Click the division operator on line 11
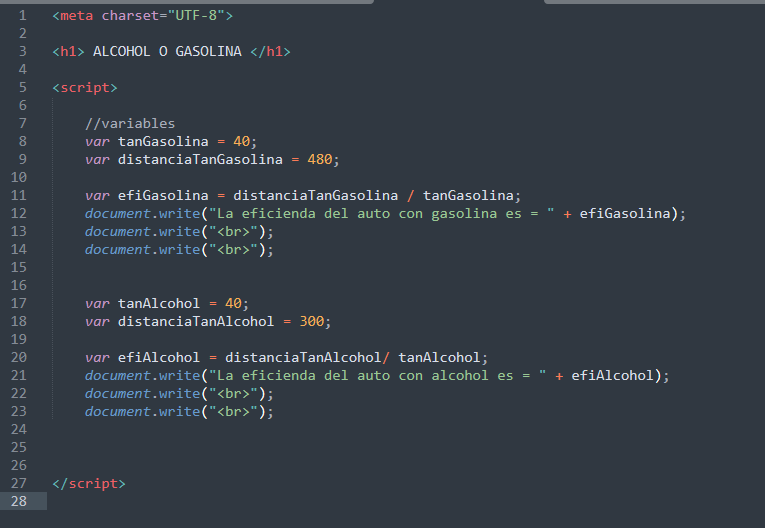 tap(410, 196)
